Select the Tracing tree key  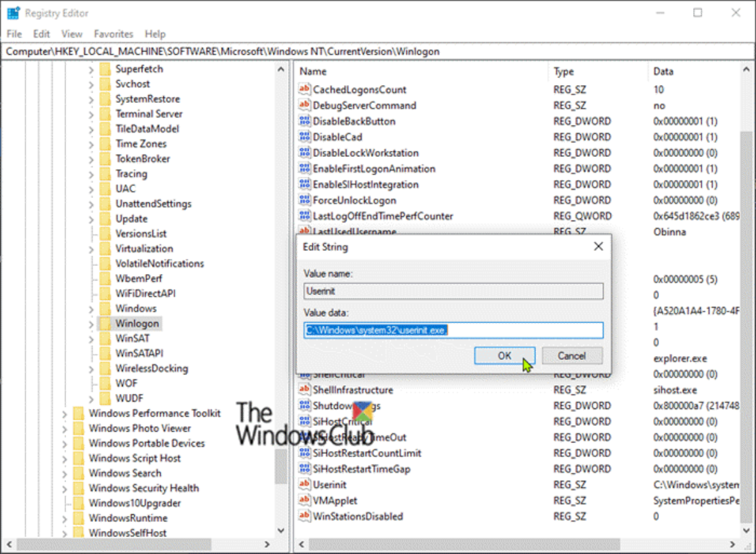(131, 174)
